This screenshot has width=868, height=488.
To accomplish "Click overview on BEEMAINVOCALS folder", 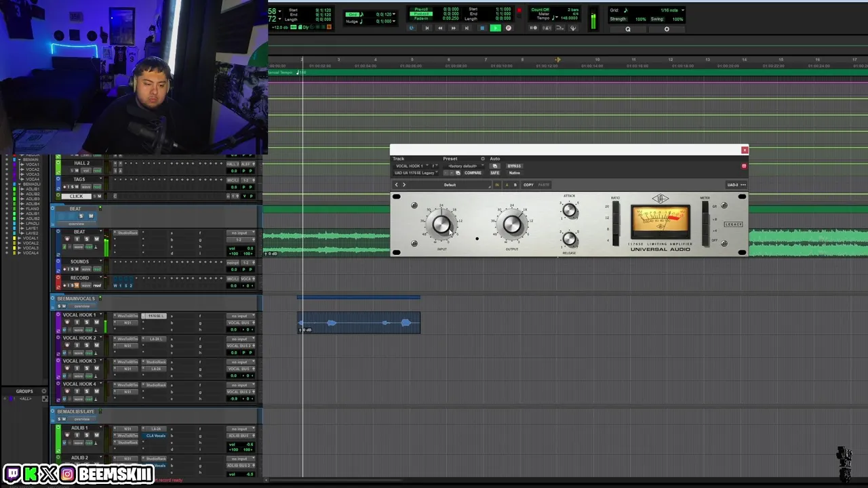I will tap(82, 306).
